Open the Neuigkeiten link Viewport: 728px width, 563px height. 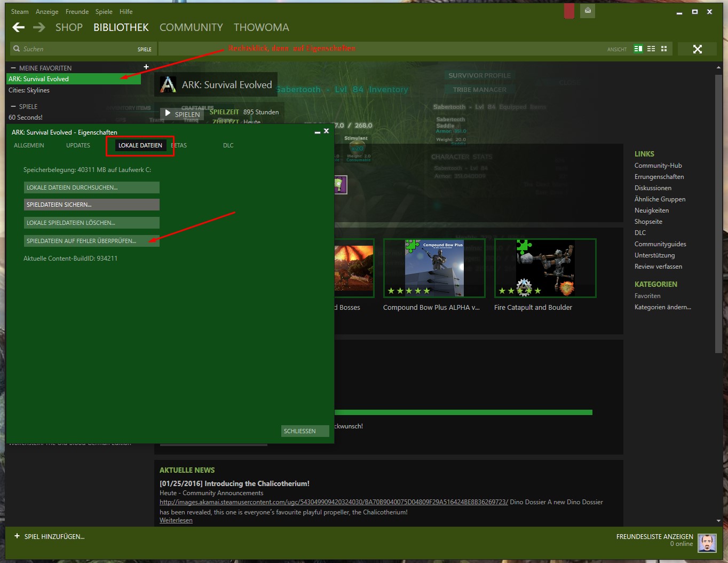point(652,210)
